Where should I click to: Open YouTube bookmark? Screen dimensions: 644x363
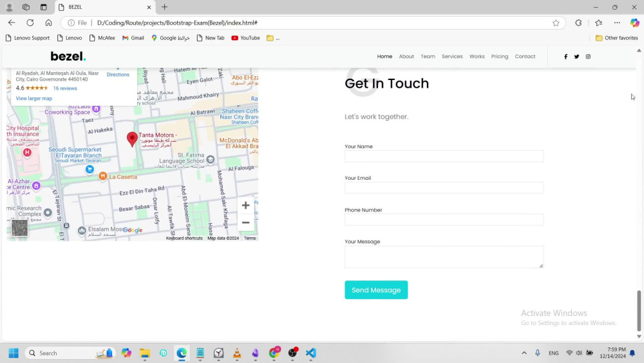pos(245,38)
